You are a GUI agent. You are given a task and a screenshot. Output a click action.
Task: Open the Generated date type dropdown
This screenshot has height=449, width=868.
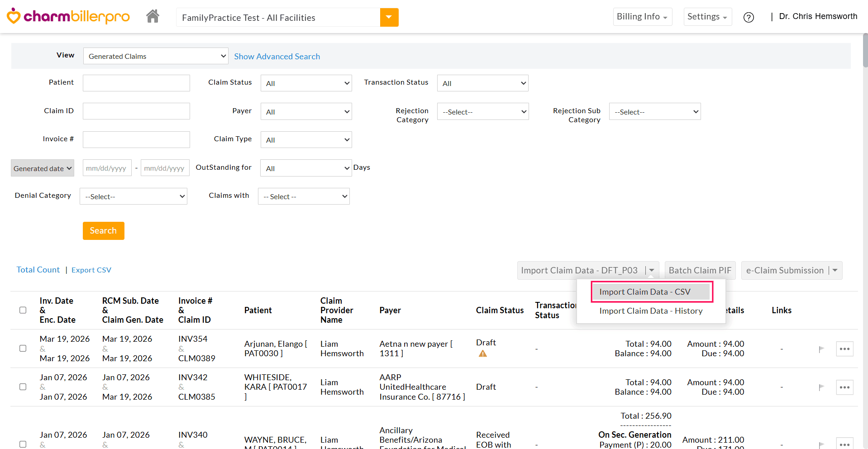43,168
